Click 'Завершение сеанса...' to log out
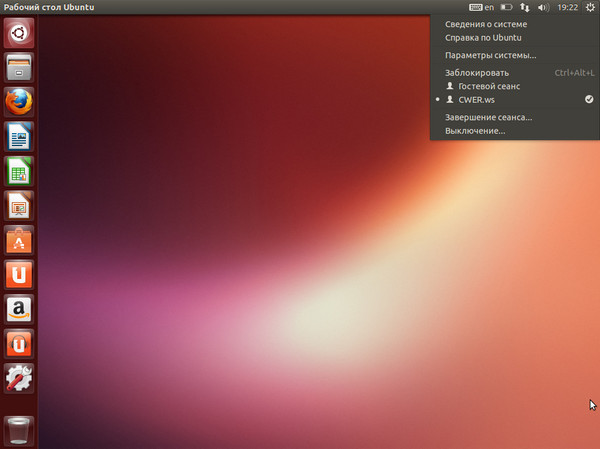Image resolution: width=600 pixels, height=449 pixels. (x=488, y=117)
